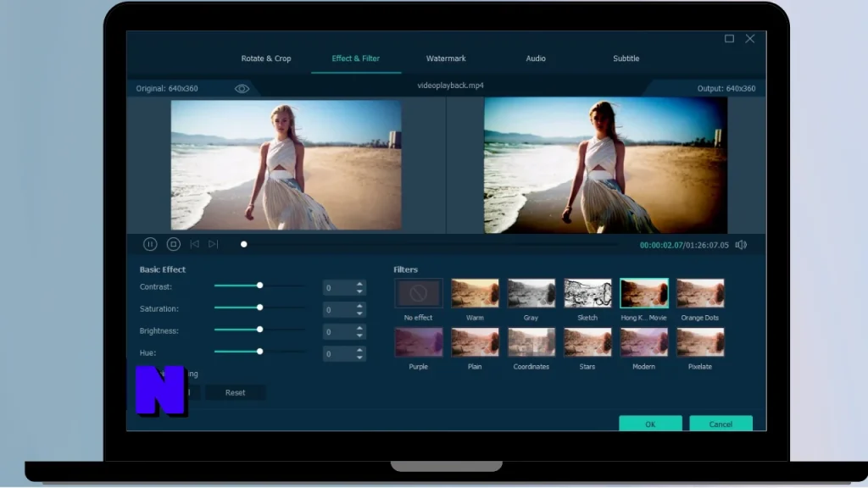Toggle the eye preview icon
Screen dimensions: 868x488
pyautogui.click(x=242, y=88)
